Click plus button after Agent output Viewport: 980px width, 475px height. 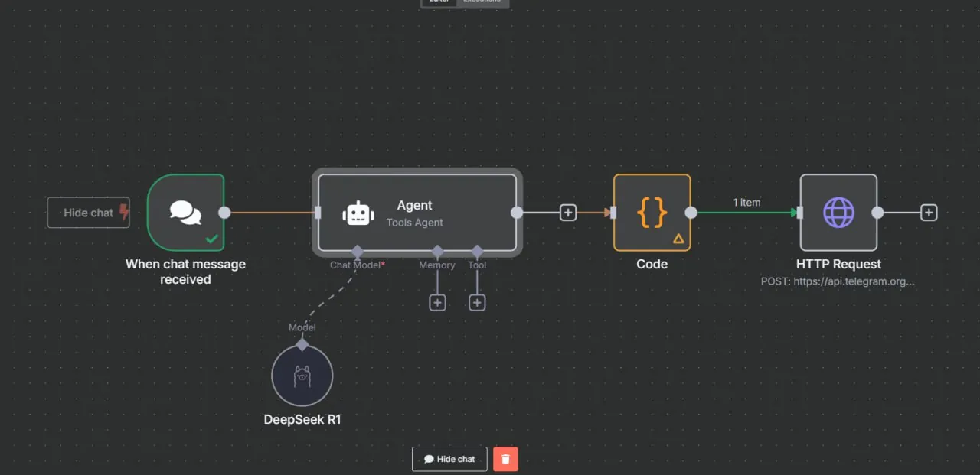(x=568, y=213)
